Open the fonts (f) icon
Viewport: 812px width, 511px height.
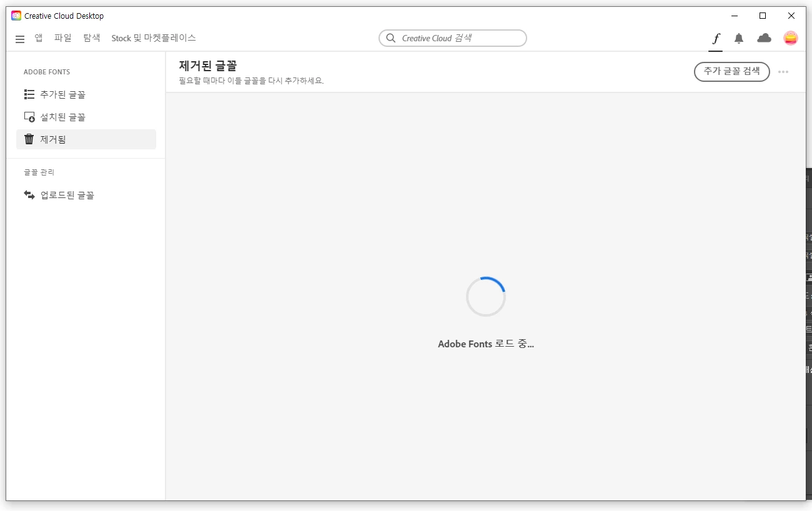tap(716, 39)
